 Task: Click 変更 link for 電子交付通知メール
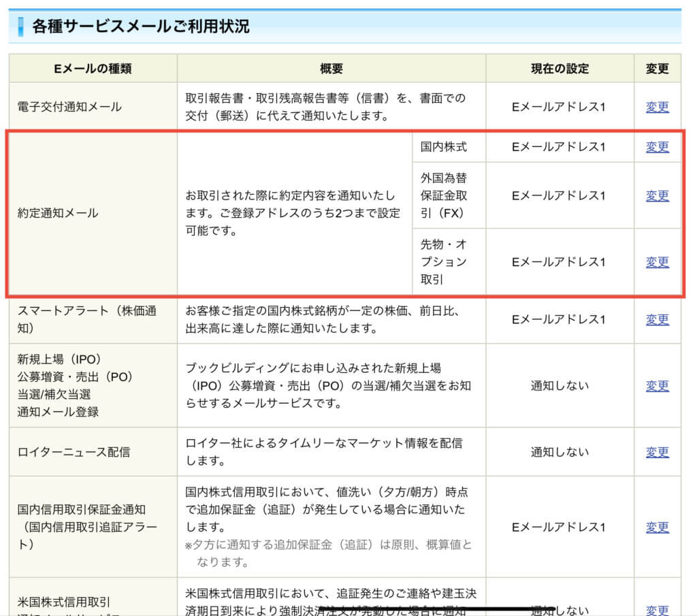tap(657, 107)
